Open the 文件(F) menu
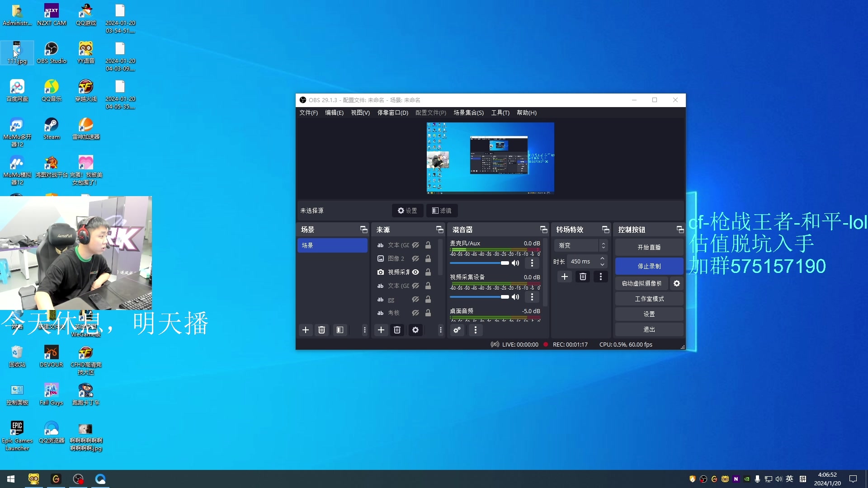The width and height of the screenshot is (868, 488). point(308,113)
